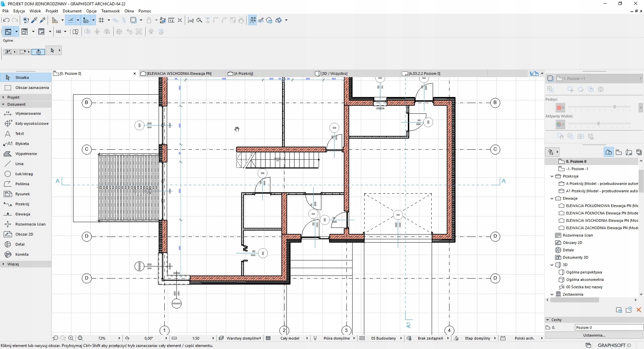This screenshot has height=349, width=644.
Task: Click the Poziom 0 name field
Action: point(608,328)
